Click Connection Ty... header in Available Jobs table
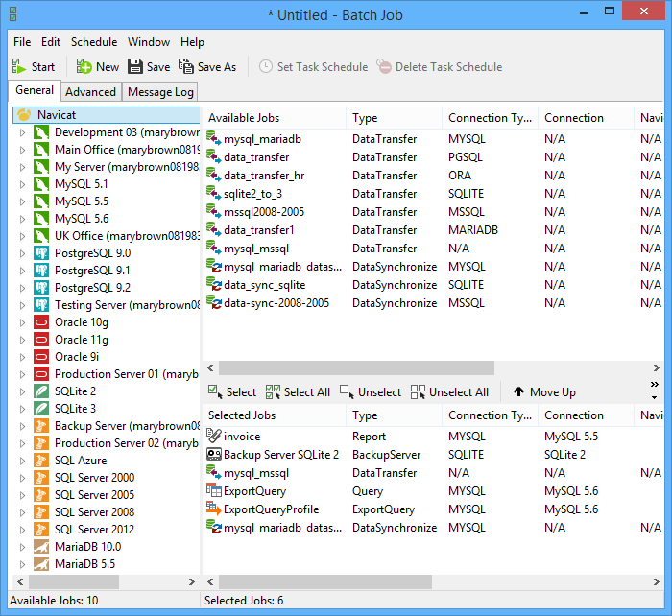This screenshot has width=672, height=616. [490, 118]
